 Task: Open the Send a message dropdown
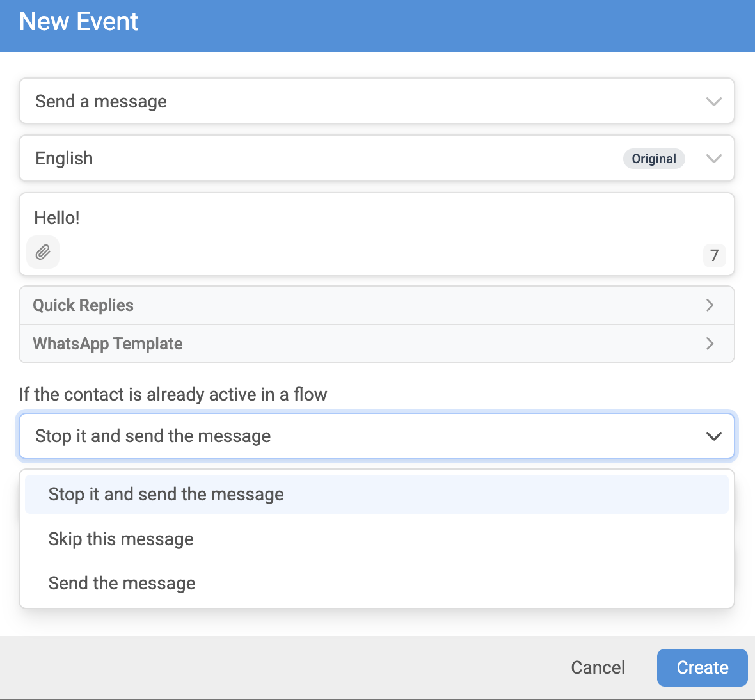[376, 101]
